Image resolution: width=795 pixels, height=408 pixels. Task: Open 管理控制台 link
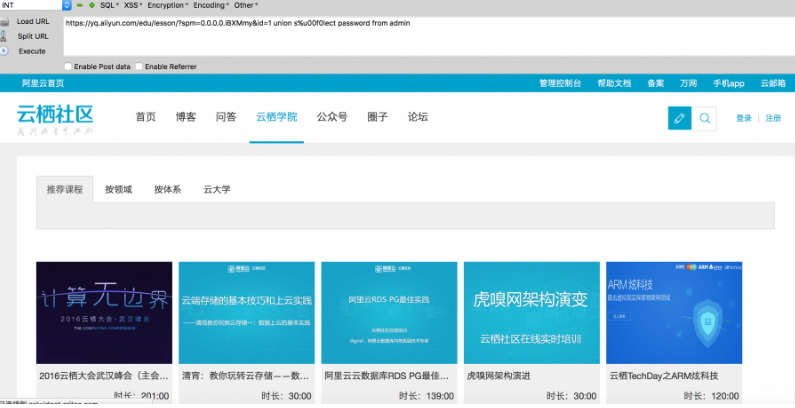pyautogui.click(x=560, y=84)
